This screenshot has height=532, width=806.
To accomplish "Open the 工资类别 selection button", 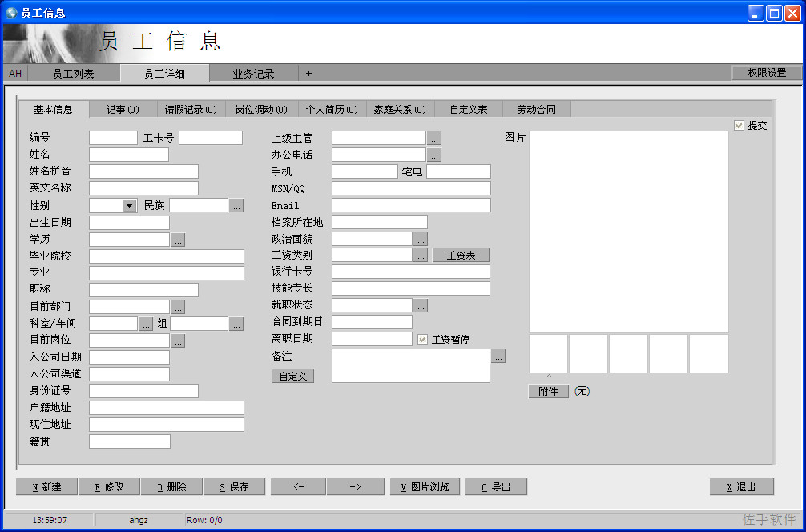I will click(x=421, y=255).
